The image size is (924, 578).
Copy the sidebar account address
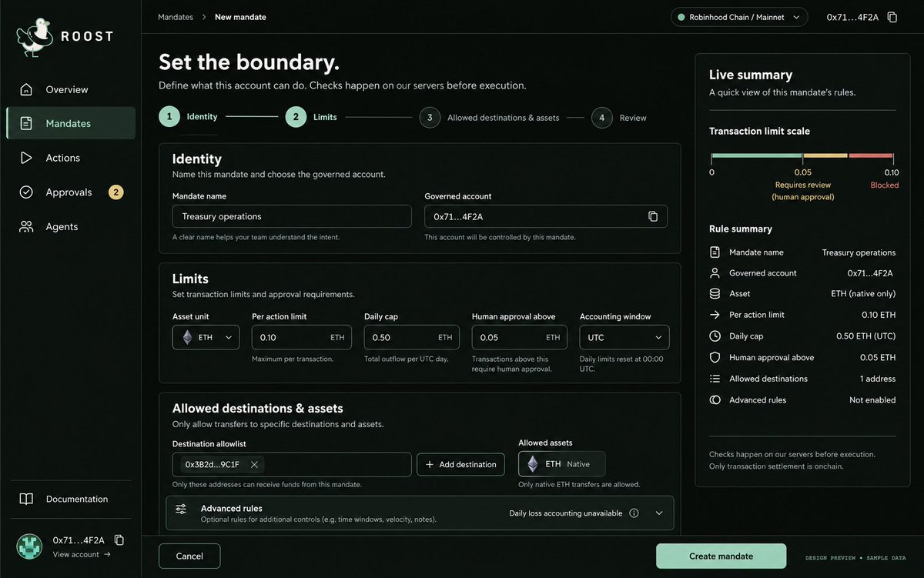pyautogui.click(x=119, y=540)
